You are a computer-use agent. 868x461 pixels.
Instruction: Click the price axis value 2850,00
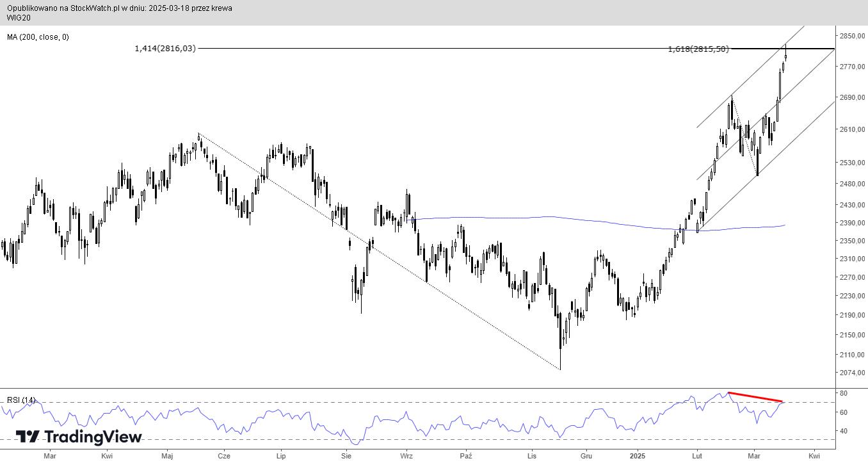(x=853, y=36)
